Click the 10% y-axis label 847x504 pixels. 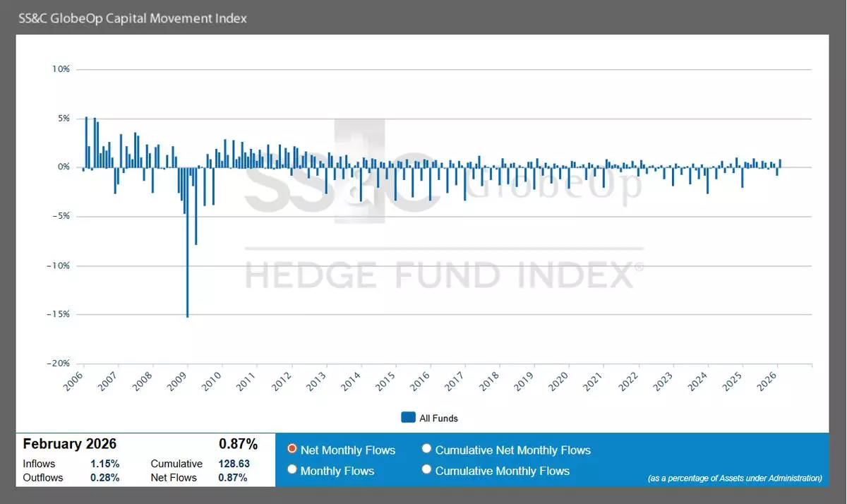[61, 69]
